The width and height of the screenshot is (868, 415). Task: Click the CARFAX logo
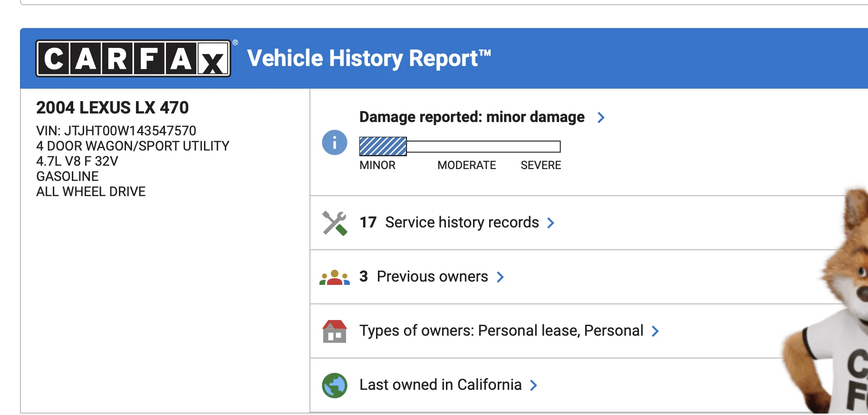(133, 58)
